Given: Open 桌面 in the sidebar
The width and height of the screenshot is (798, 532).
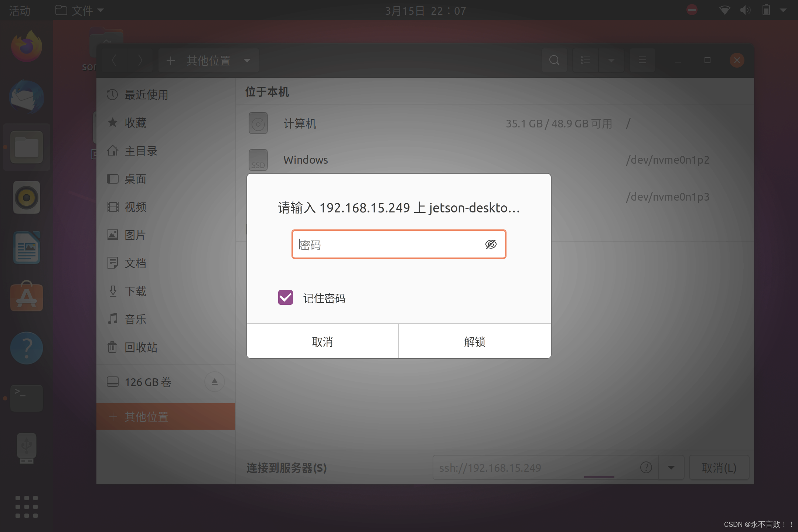Looking at the screenshot, I should pyautogui.click(x=166, y=179).
